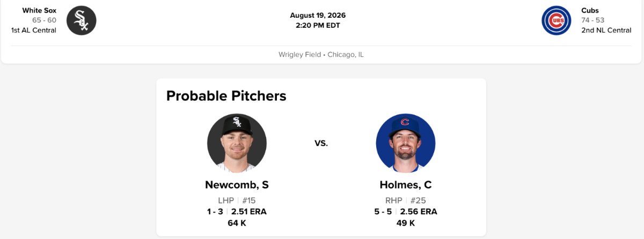
Task: Click the Cubs 74 - 53 record
Action: click(x=593, y=20)
